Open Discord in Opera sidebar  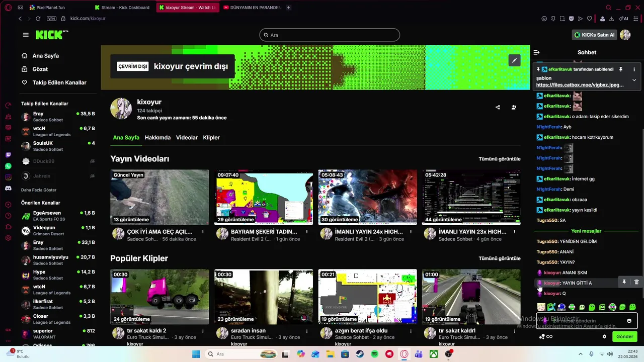[x=8, y=188]
